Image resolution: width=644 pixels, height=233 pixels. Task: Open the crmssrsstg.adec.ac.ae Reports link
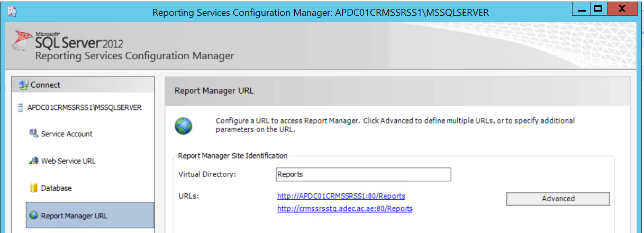click(x=344, y=209)
